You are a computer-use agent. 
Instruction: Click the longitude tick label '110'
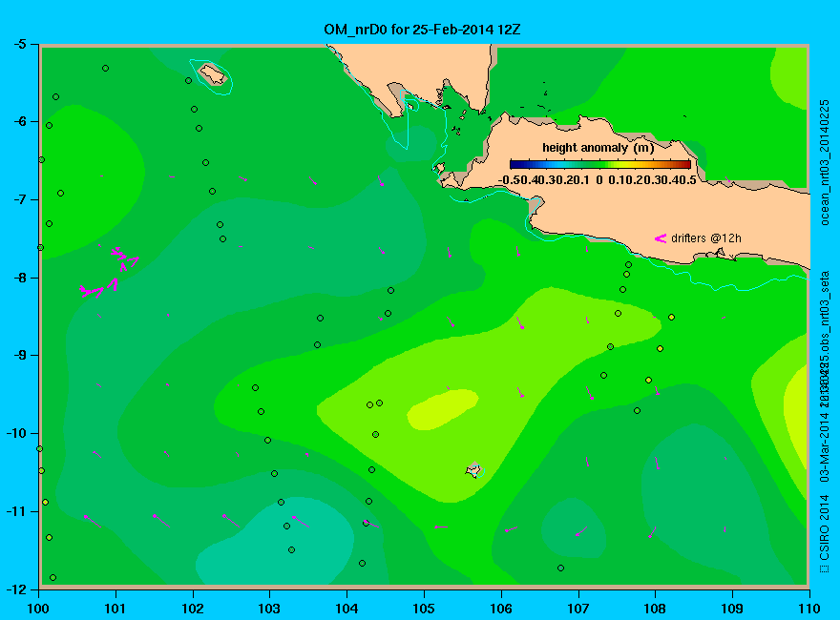809,609
